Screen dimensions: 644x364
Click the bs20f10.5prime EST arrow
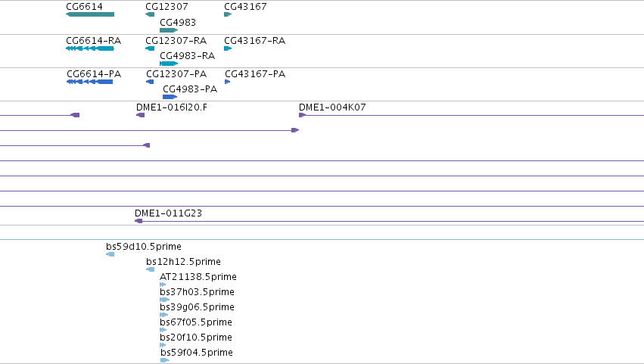coord(163,345)
